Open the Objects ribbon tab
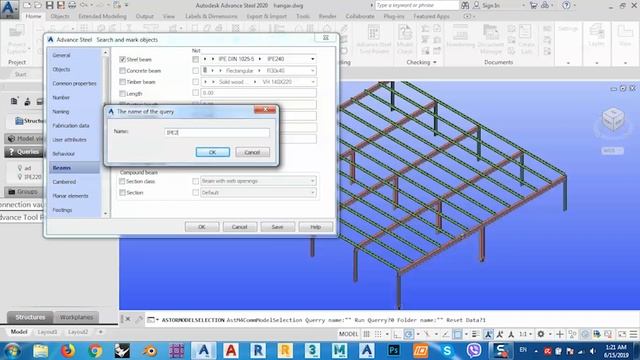 click(60, 16)
